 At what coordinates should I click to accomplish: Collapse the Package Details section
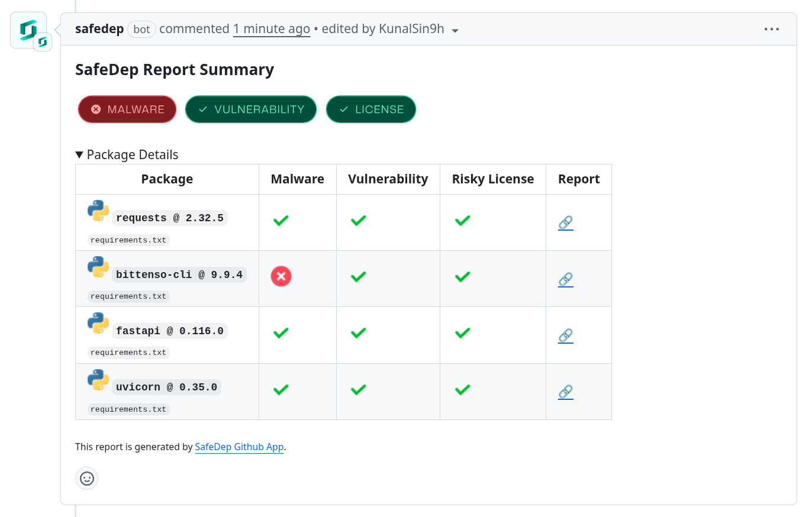click(127, 155)
